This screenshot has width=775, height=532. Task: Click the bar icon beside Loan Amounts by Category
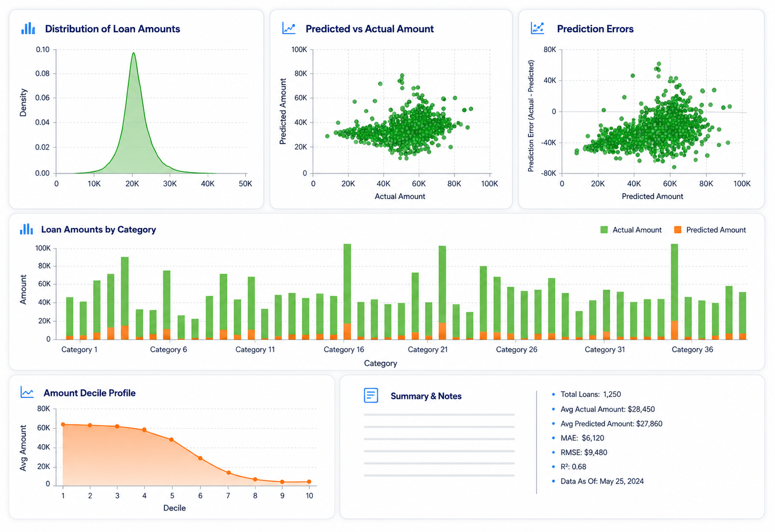pyautogui.click(x=27, y=229)
